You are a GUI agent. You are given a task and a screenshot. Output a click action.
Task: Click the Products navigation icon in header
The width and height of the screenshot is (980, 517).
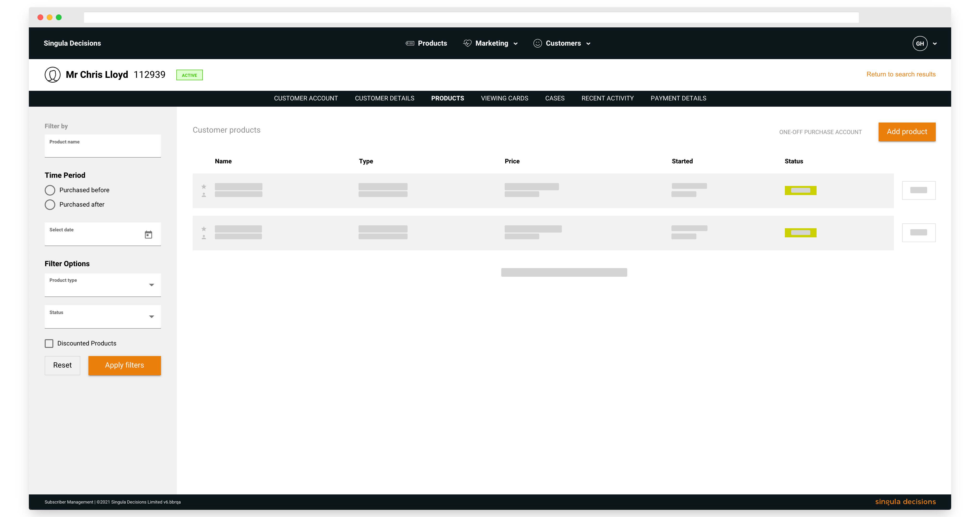(410, 43)
